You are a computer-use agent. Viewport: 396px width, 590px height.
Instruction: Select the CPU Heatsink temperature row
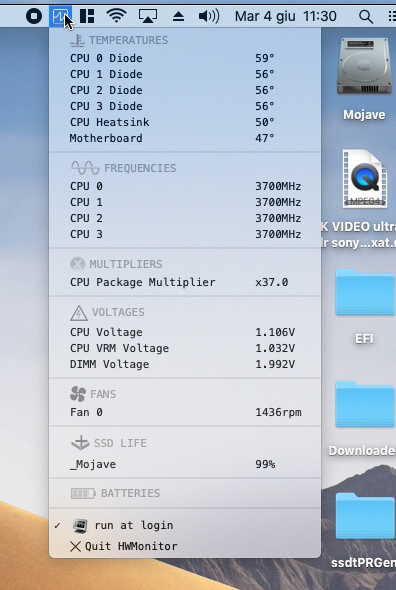coord(185,122)
